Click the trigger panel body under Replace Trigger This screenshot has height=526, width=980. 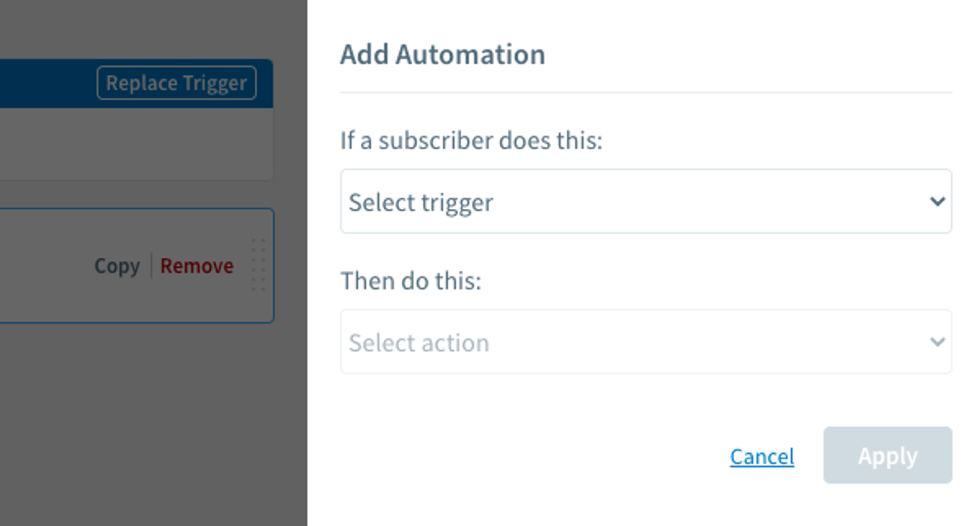[135, 145]
